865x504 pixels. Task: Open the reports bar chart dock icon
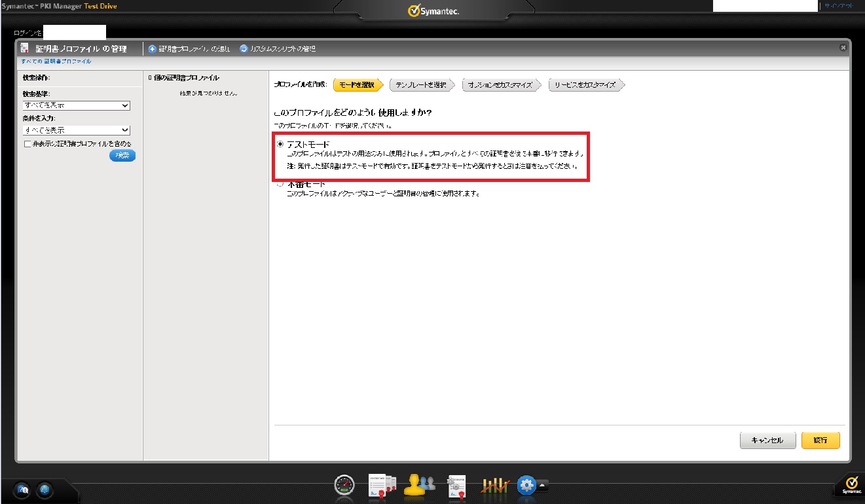[x=495, y=485]
